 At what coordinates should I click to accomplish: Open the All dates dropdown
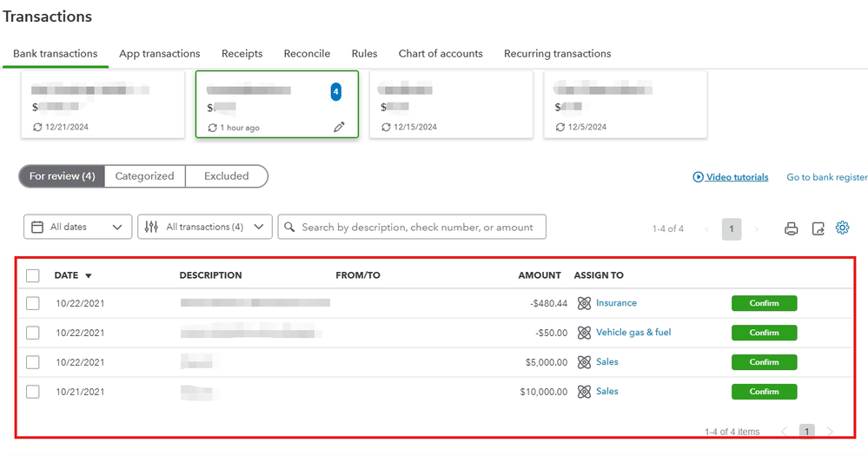click(x=77, y=227)
